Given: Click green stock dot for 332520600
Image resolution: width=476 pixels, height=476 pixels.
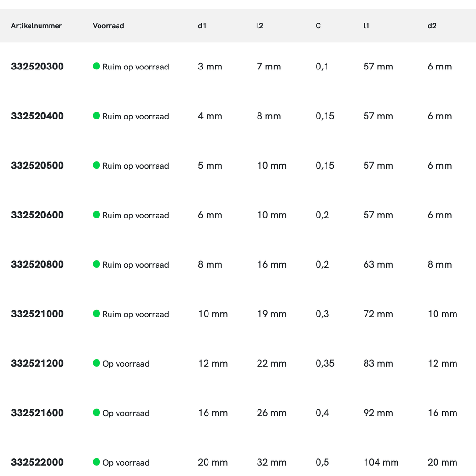Looking at the screenshot, I should point(97,215).
